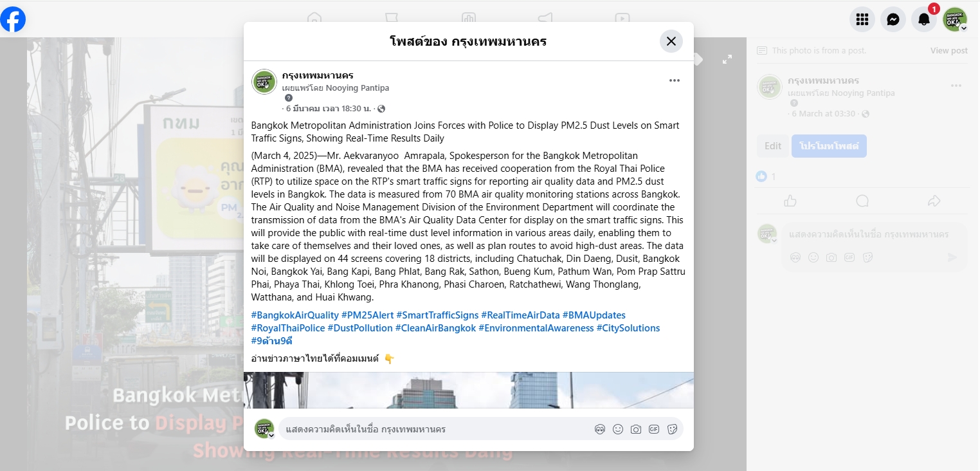
Task: Open Nooying Pantipa profile link in the dialog
Action: coord(358,88)
